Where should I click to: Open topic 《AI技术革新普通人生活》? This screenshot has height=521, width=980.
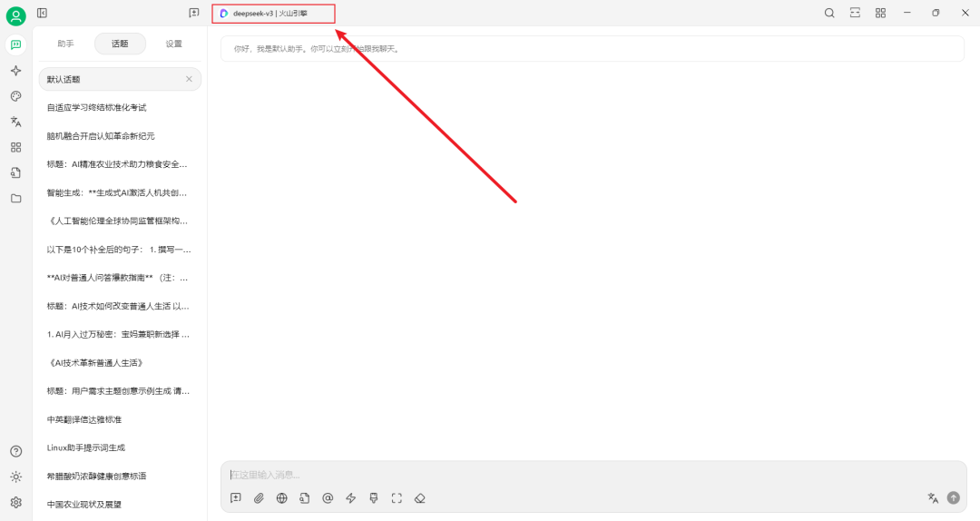pos(120,363)
